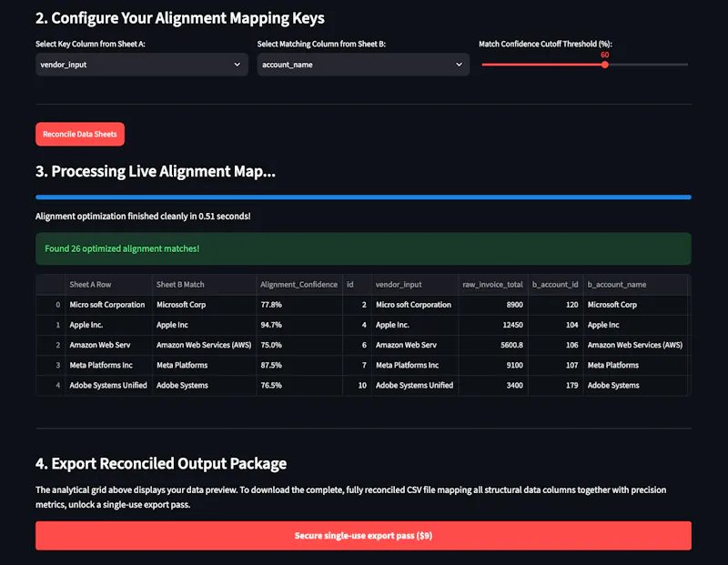
Task: Open the Sheet A key column dropdown
Action: 142,65
